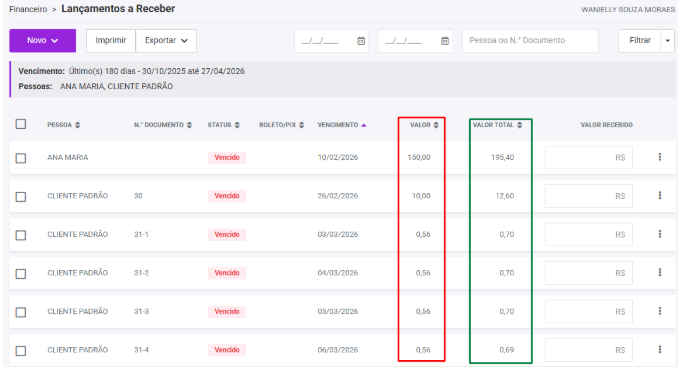
Task: Open three-dot menu for document 31-4 row
Action: (660, 349)
